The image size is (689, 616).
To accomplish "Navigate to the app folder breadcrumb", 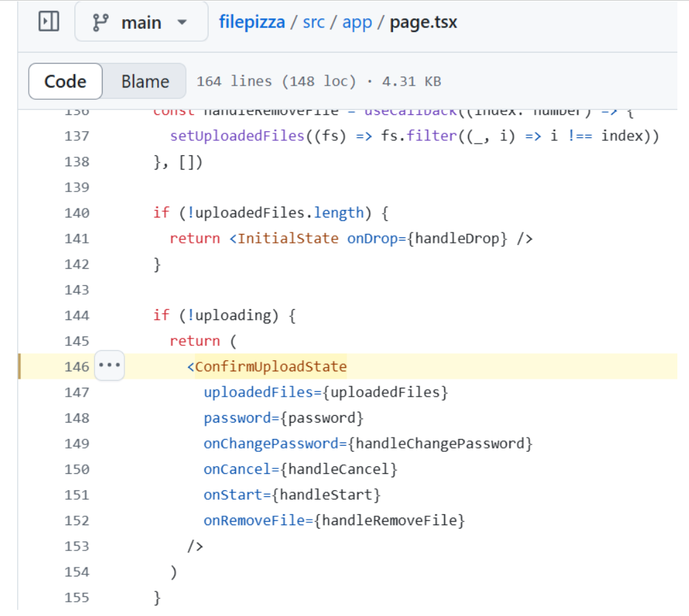I will (x=357, y=22).
